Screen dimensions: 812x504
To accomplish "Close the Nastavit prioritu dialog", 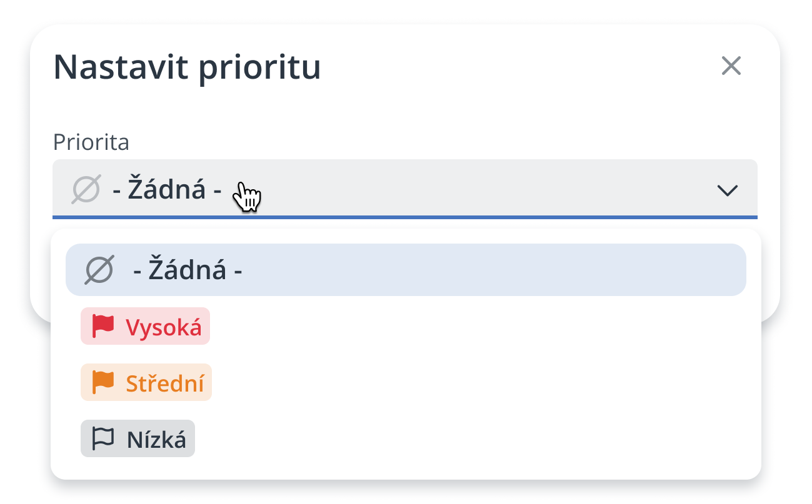I will point(731,66).
